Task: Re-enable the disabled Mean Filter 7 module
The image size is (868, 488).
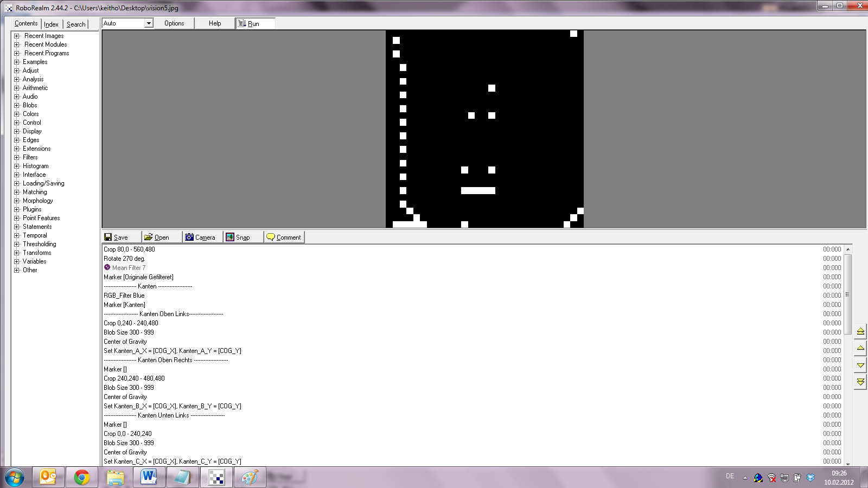Action: 107,267
